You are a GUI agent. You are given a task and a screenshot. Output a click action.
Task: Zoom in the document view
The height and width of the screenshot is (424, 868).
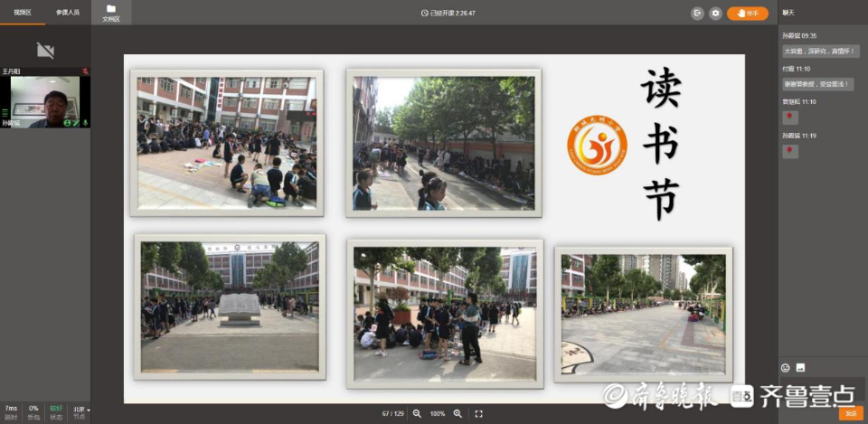458,413
